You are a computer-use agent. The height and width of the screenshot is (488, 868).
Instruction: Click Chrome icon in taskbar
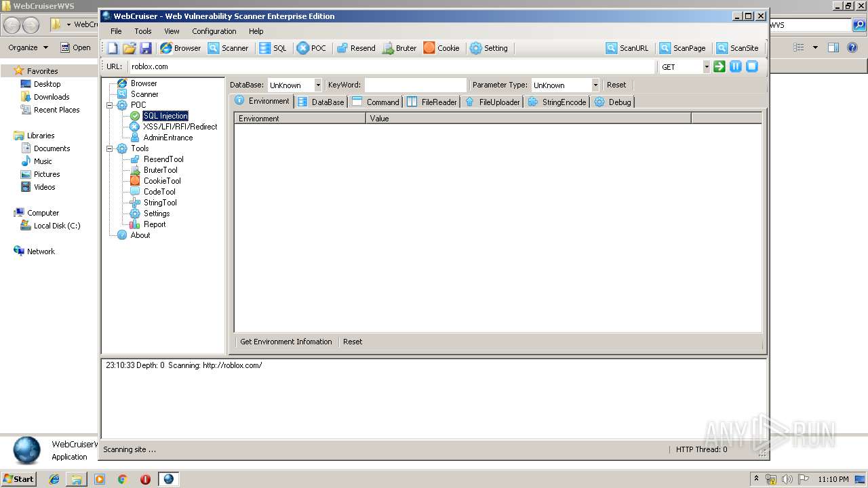click(122, 479)
